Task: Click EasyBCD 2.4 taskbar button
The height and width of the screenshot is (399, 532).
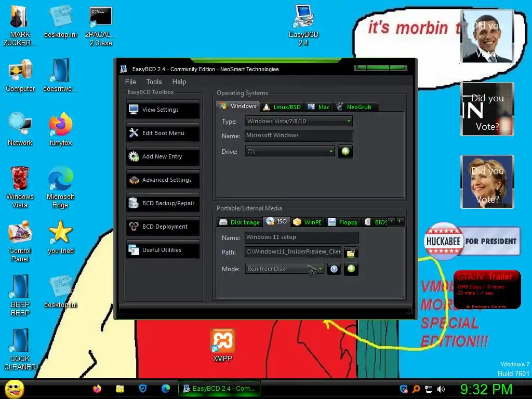Action: point(219,389)
